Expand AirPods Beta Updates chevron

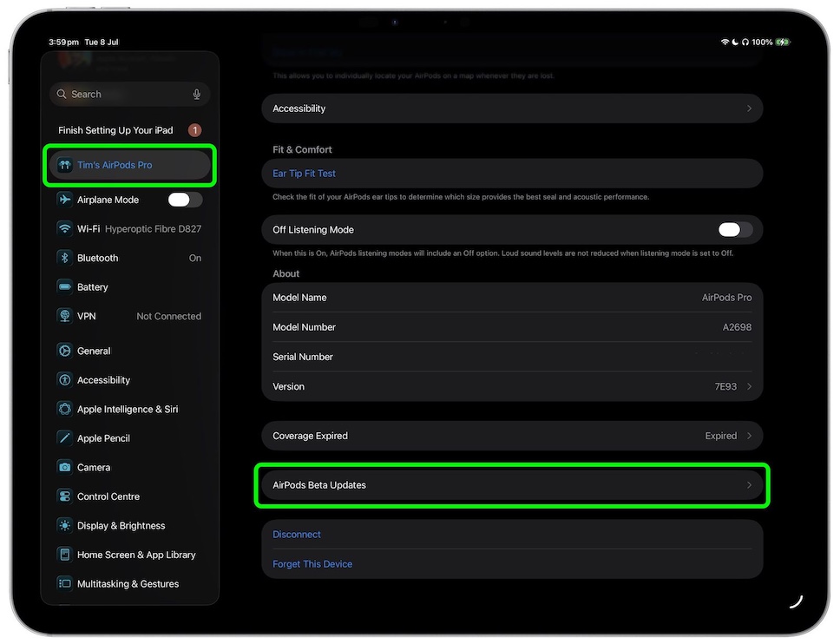click(749, 485)
